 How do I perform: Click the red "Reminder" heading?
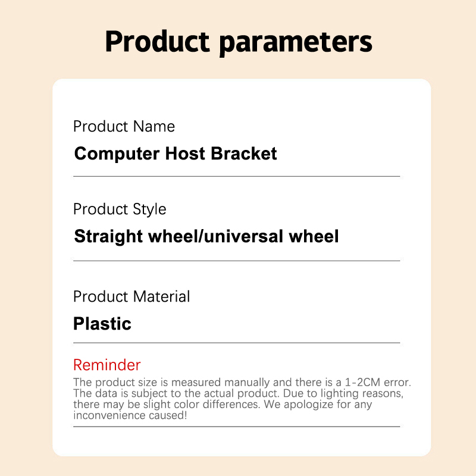click(107, 365)
